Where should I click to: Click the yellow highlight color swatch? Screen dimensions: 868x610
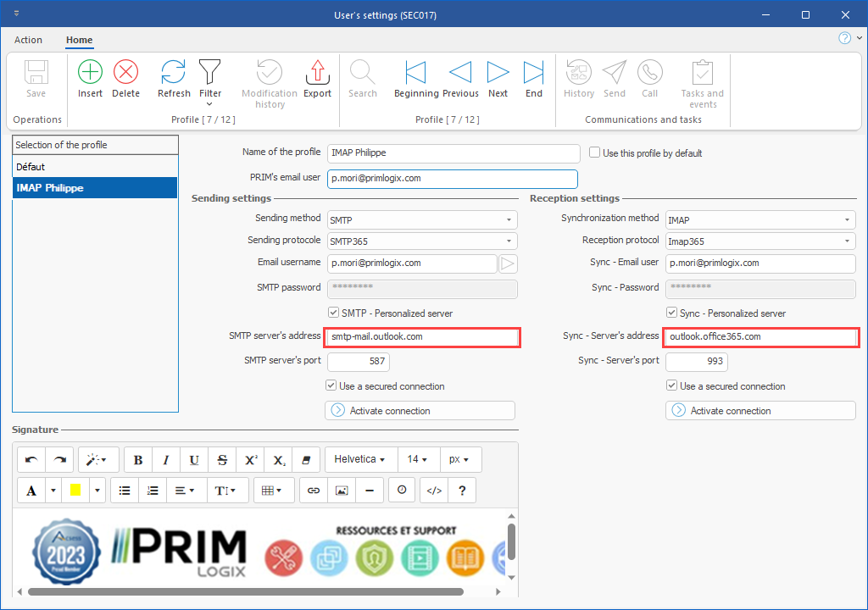75,490
